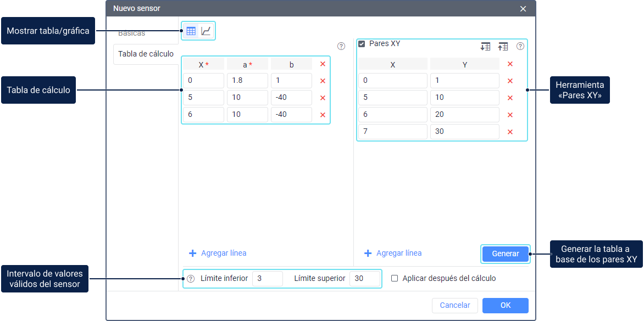Edit b field with value 1 in first row
This screenshot has width=644, height=321.
pos(291,81)
